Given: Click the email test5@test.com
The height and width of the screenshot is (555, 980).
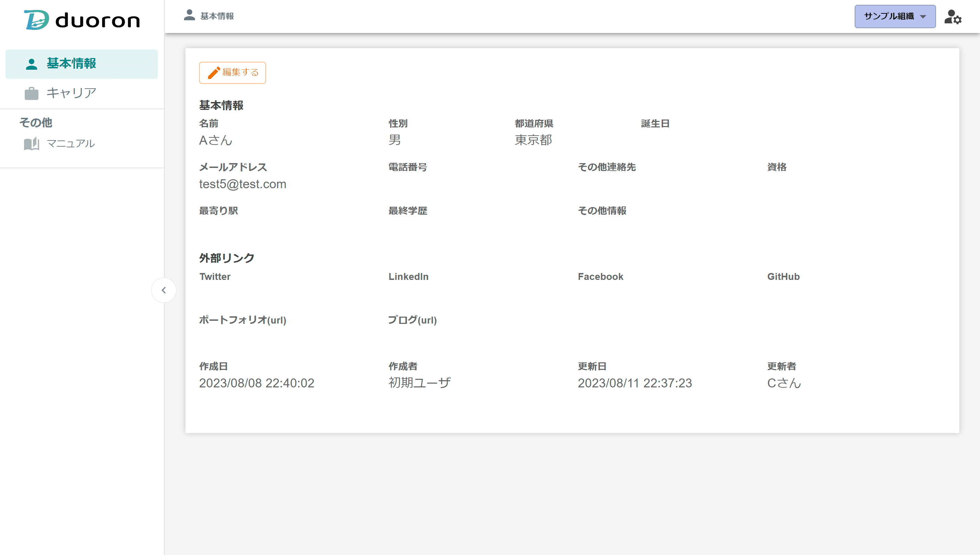Looking at the screenshot, I should (x=243, y=184).
